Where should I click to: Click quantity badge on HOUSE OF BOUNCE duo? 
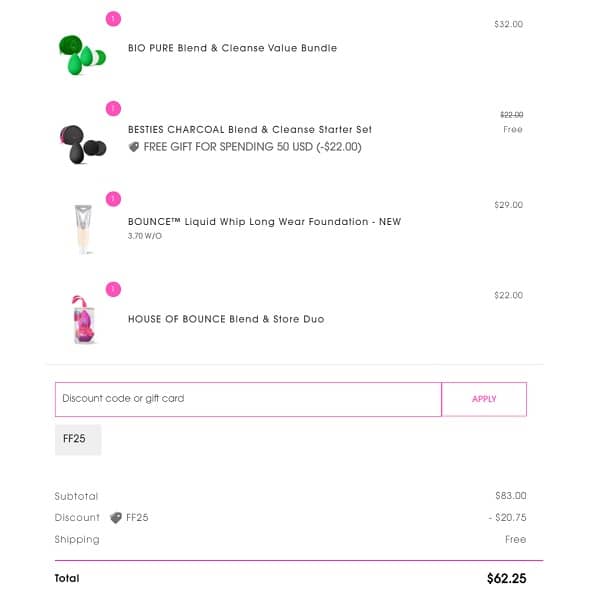click(x=112, y=289)
